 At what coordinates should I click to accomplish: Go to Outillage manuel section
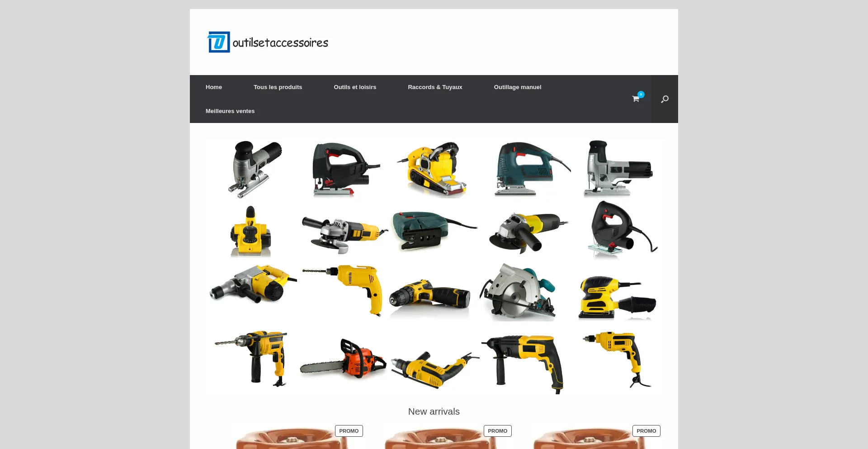(518, 87)
